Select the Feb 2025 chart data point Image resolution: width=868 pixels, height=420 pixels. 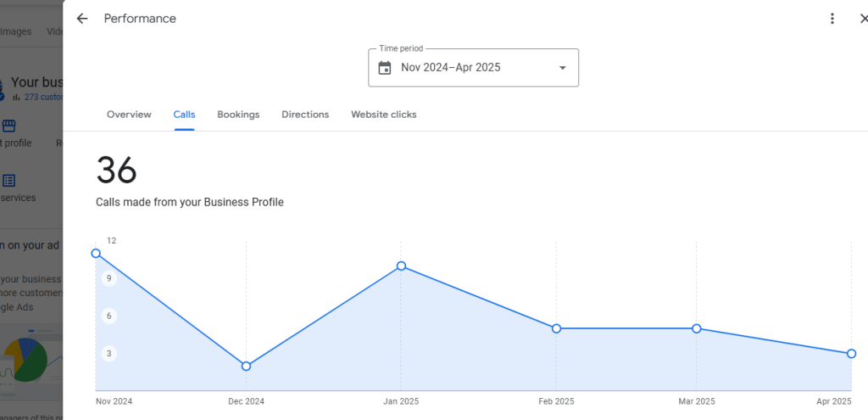pos(556,328)
